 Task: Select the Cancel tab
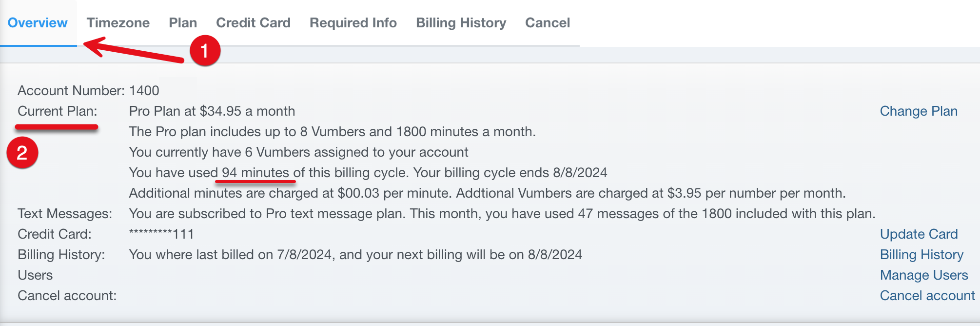[547, 23]
